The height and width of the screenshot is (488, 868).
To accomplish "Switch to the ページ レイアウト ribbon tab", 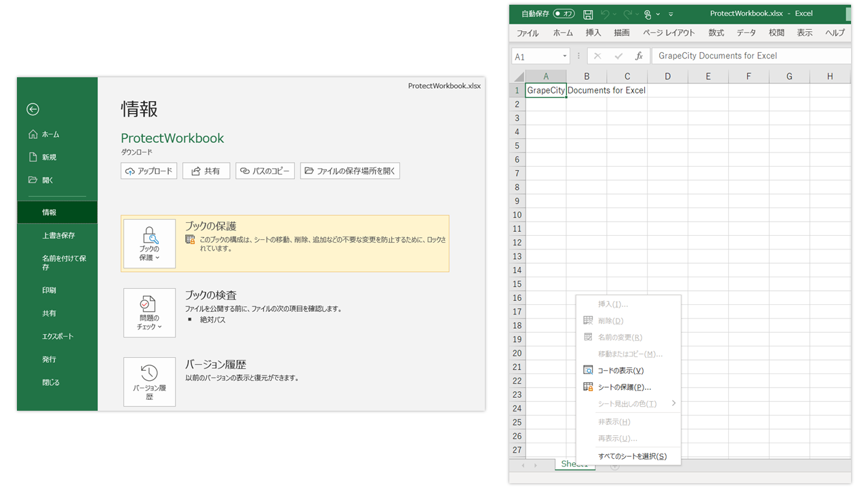I will click(669, 33).
